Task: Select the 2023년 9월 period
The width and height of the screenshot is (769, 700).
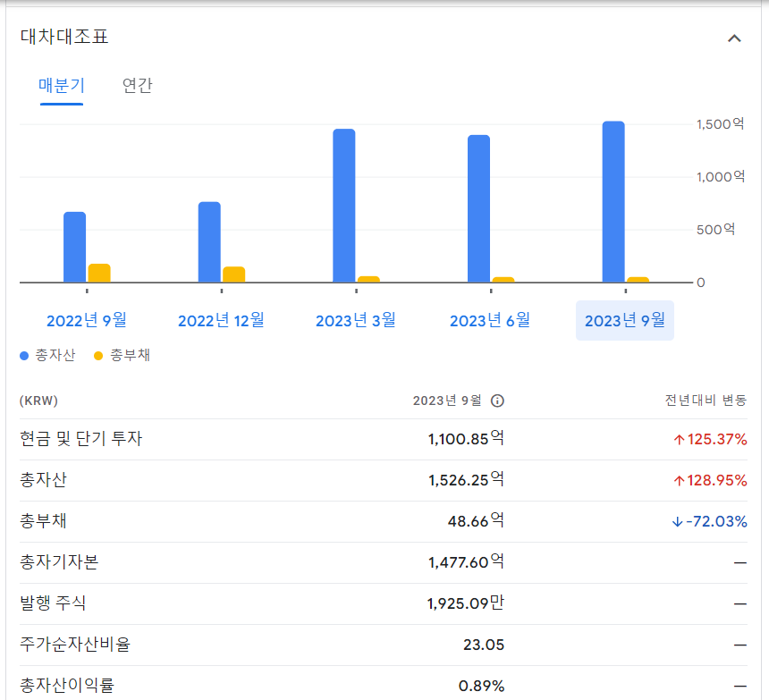Action: click(625, 321)
